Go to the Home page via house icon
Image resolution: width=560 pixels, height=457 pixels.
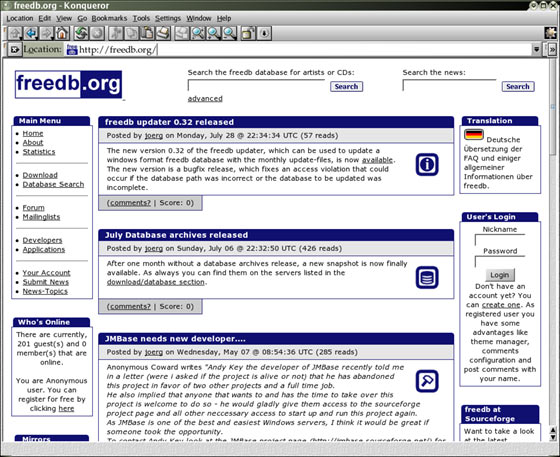tap(62, 33)
